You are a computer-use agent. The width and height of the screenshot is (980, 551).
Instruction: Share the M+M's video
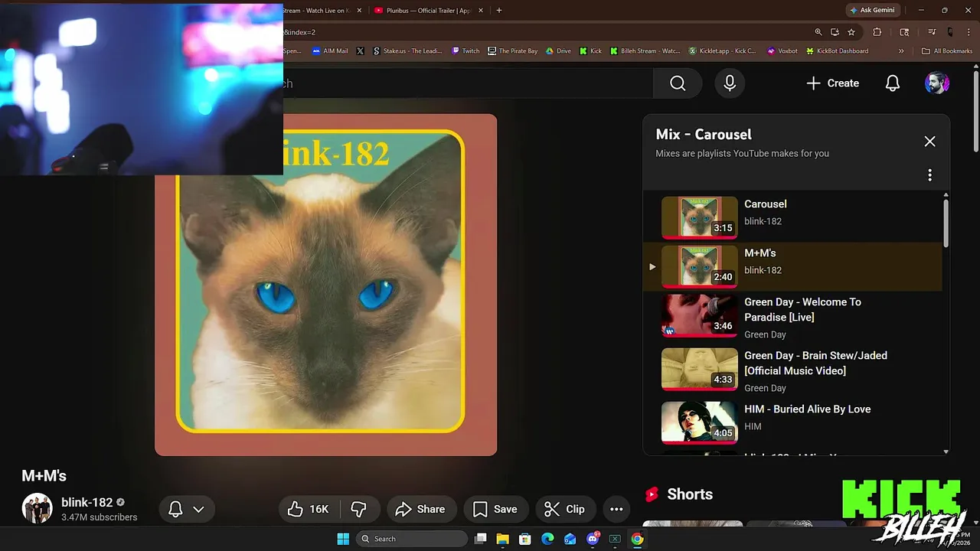point(420,509)
